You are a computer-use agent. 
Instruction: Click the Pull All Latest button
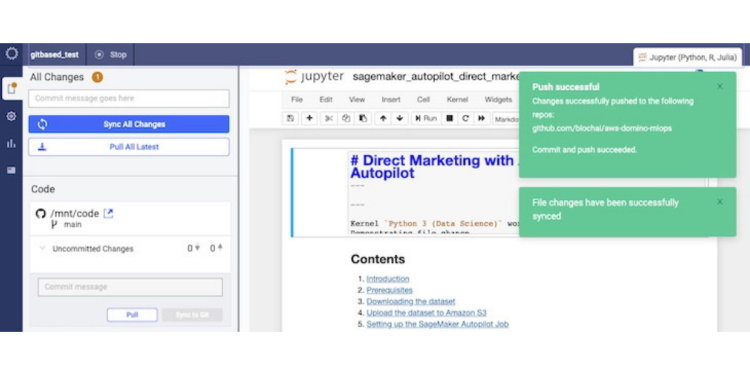pyautogui.click(x=129, y=147)
